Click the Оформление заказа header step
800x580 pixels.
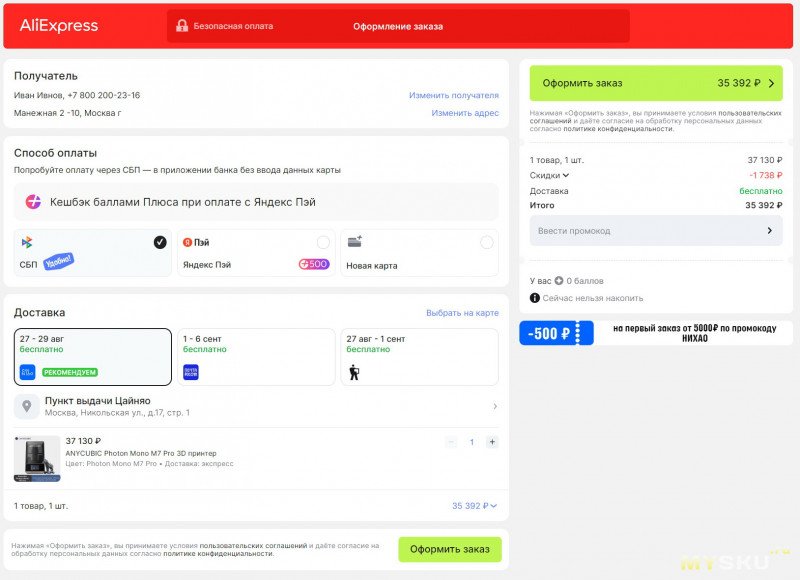click(398, 27)
